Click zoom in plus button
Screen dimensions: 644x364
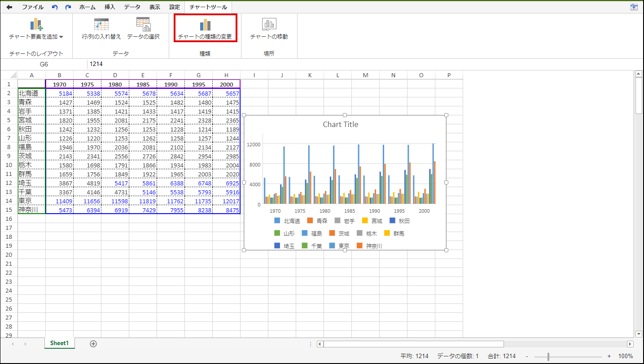609,356
